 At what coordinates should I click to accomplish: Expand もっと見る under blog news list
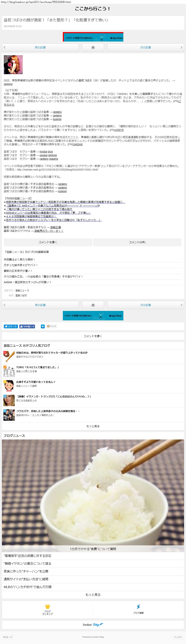click(93, 595)
